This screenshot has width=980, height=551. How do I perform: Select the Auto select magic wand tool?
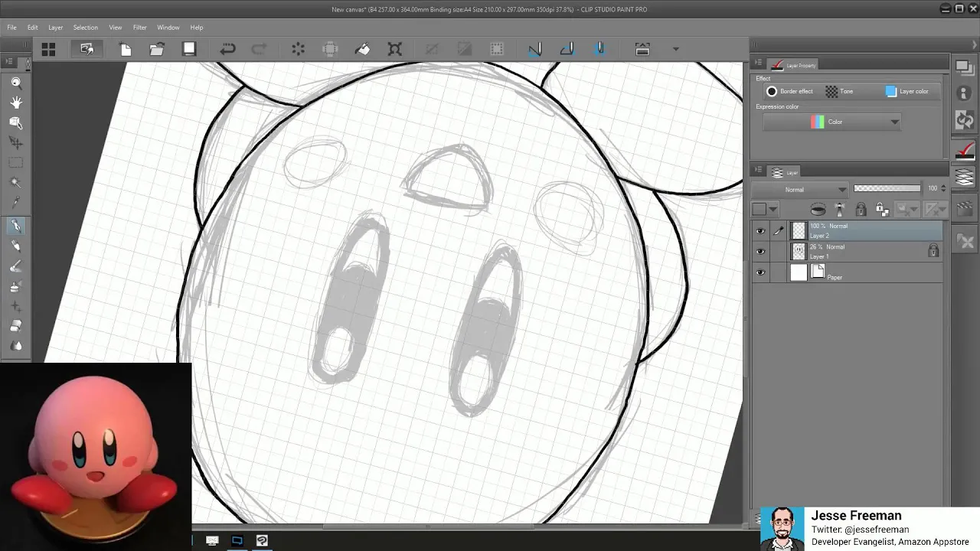pos(15,182)
